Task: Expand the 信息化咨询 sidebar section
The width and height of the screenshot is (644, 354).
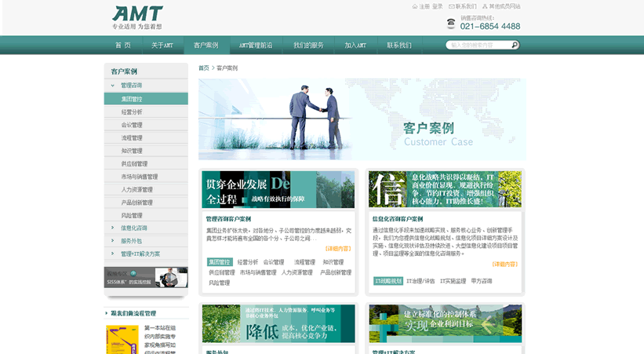Action: [133, 228]
